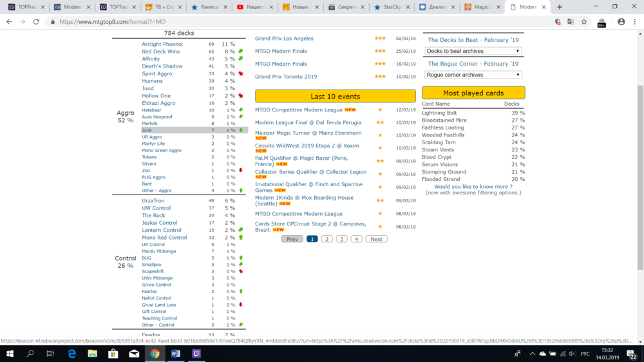Open Microsoft Word from the taskbar

click(176, 354)
